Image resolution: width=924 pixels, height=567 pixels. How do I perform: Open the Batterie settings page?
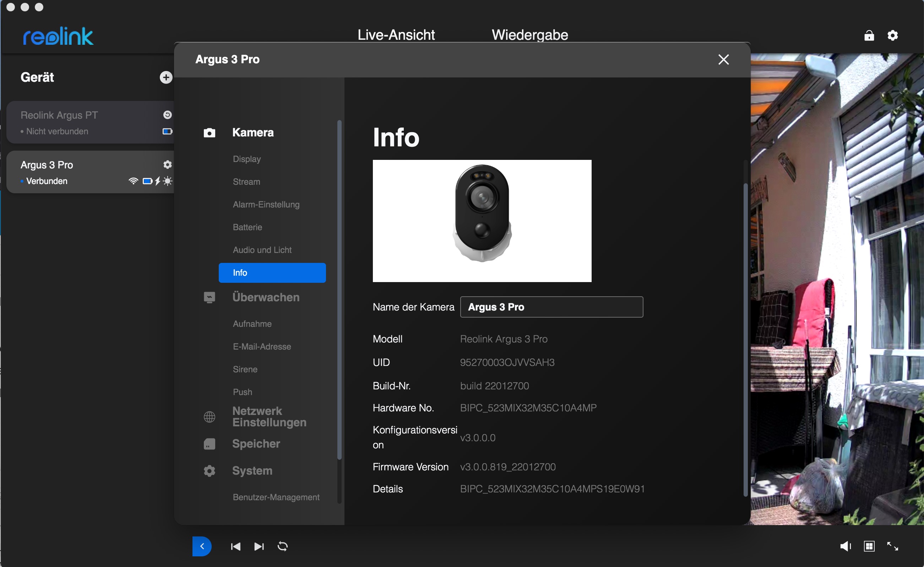click(x=247, y=227)
